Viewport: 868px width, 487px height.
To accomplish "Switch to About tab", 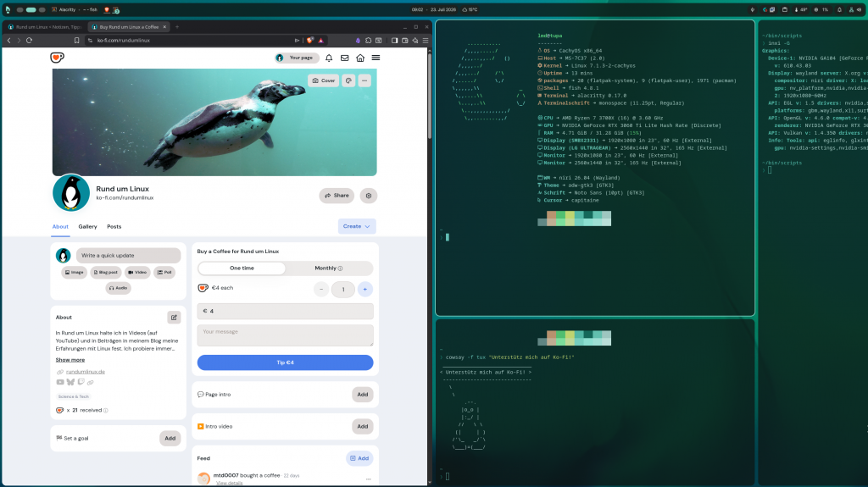I will point(60,226).
